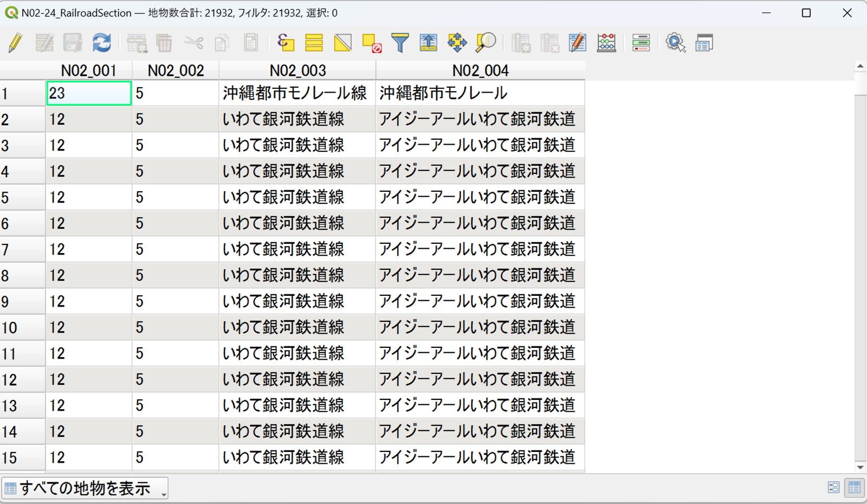Invert the feature selection
This screenshot has width=867, height=504.
tap(342, 42)
